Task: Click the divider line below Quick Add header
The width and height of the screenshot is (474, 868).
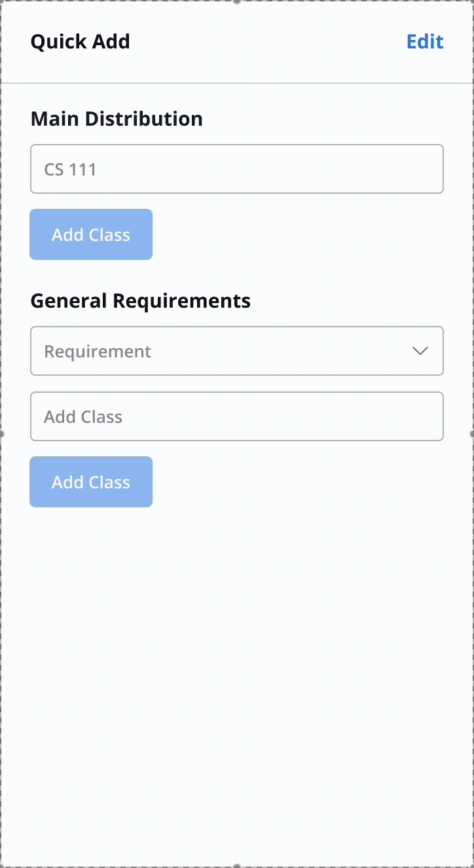Action: [237, 82]
